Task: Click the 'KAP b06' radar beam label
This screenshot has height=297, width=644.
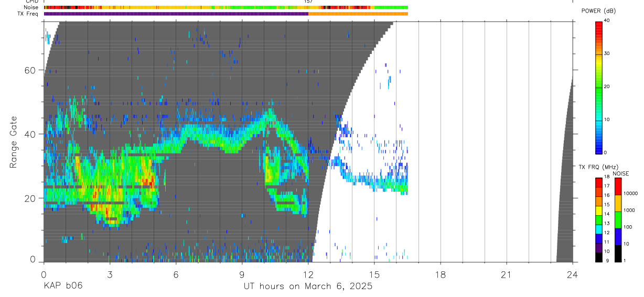Action: click(62, 287)
